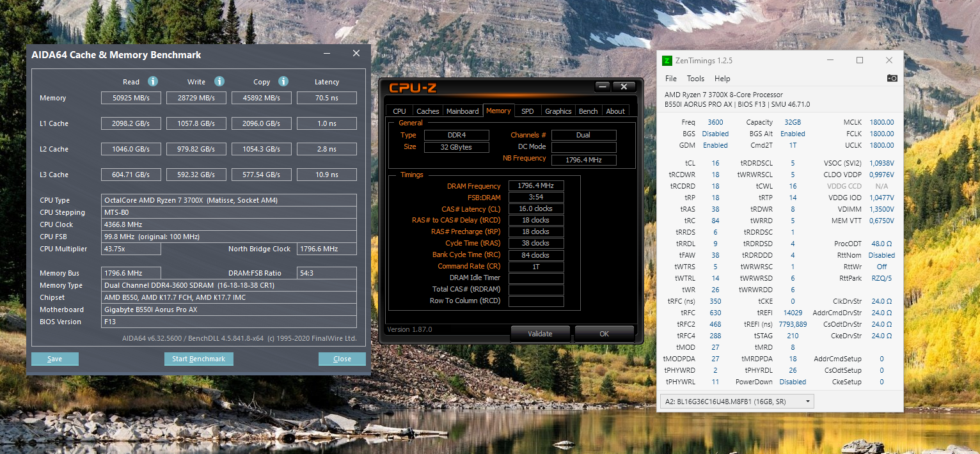Click Start Benchmark in AIDA64
980x454 pixels.
(x=199, y=359)
